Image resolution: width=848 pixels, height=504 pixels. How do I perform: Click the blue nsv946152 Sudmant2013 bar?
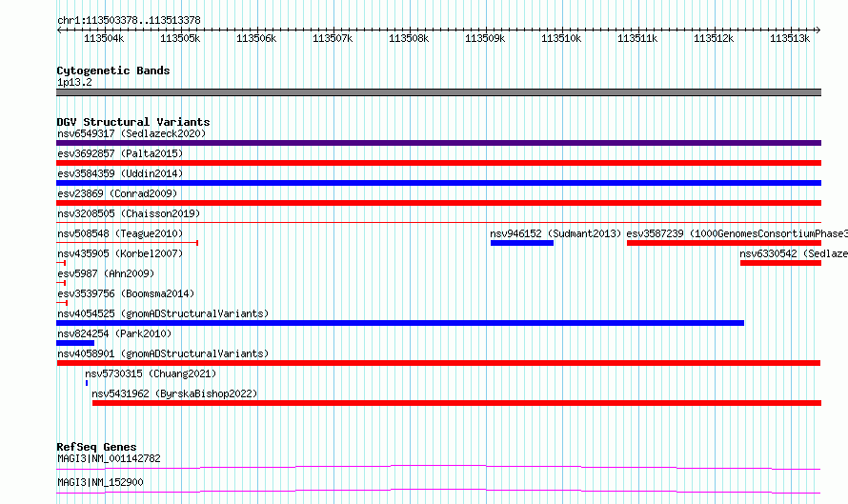tap(522, 243)
